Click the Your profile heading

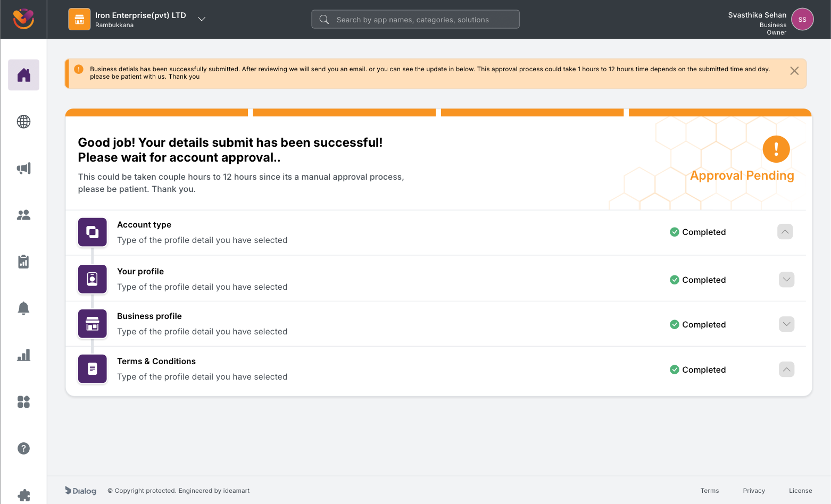pos(140,272)
